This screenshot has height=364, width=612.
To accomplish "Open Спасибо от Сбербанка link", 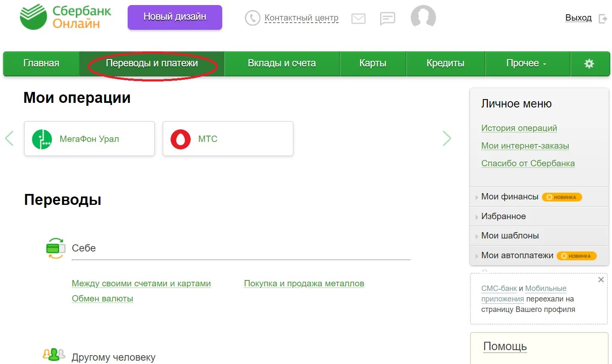I will 528,163.
